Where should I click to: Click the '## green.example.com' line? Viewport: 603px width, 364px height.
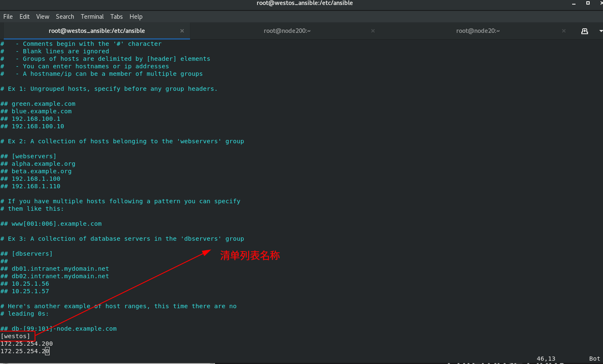(x=38, y=104)
